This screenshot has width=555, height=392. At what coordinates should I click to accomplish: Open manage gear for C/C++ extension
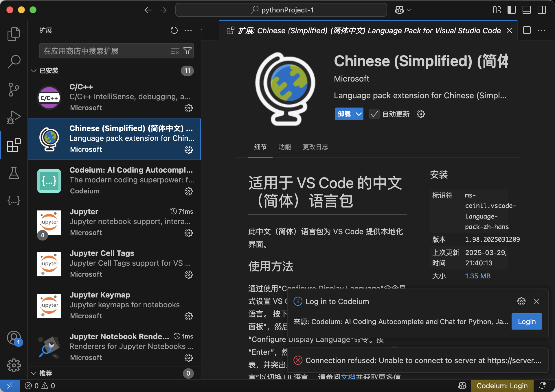point(189,108)
